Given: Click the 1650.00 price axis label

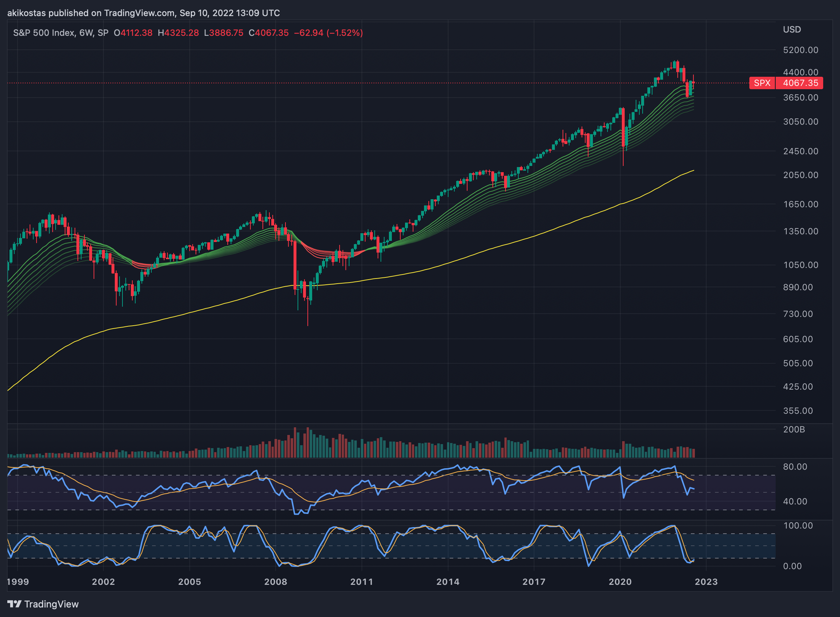Looking at the screenshot, I should (x=801, y=204).
